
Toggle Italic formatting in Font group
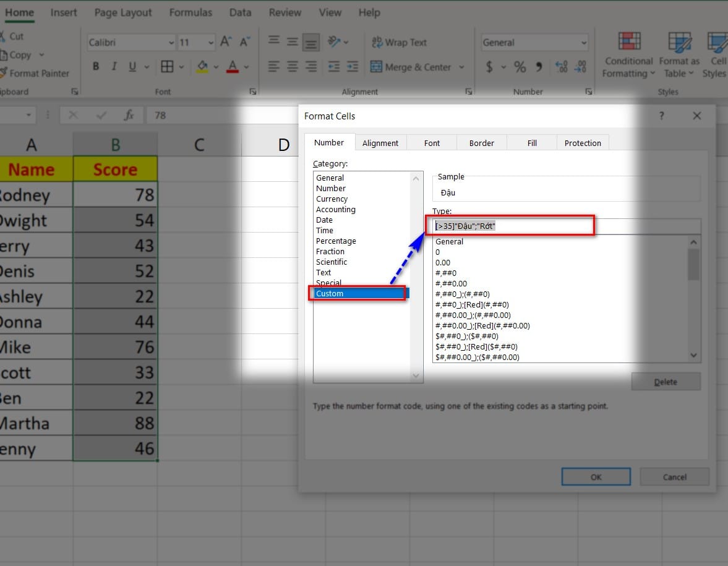point(114,67)
